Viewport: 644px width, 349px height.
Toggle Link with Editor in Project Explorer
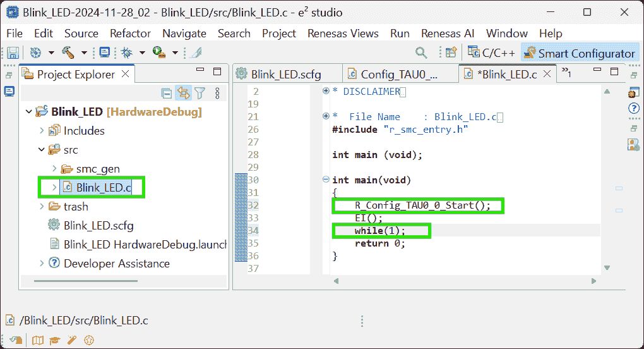183,94
